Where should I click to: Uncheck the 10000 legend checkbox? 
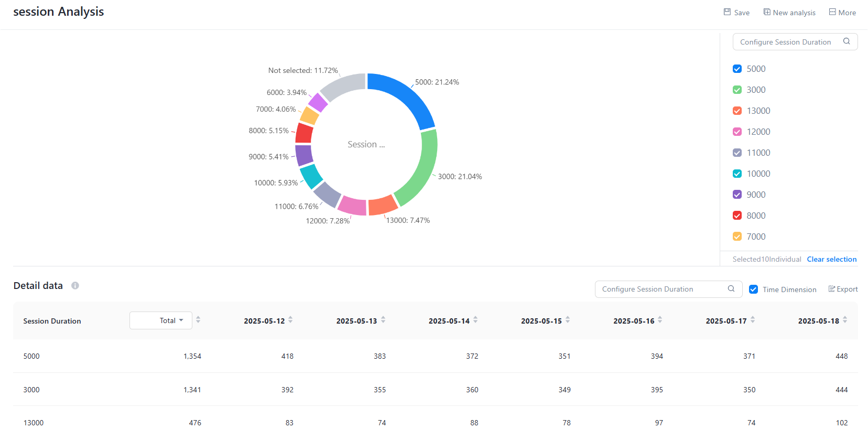pyautogui.click(x=737, y=174)
